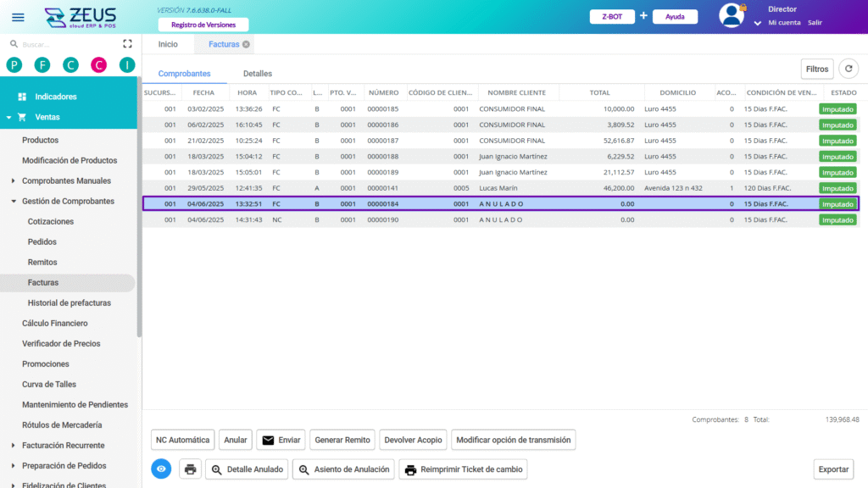Collapse Gestión de Comprobantes tree

tap(14, 202)
